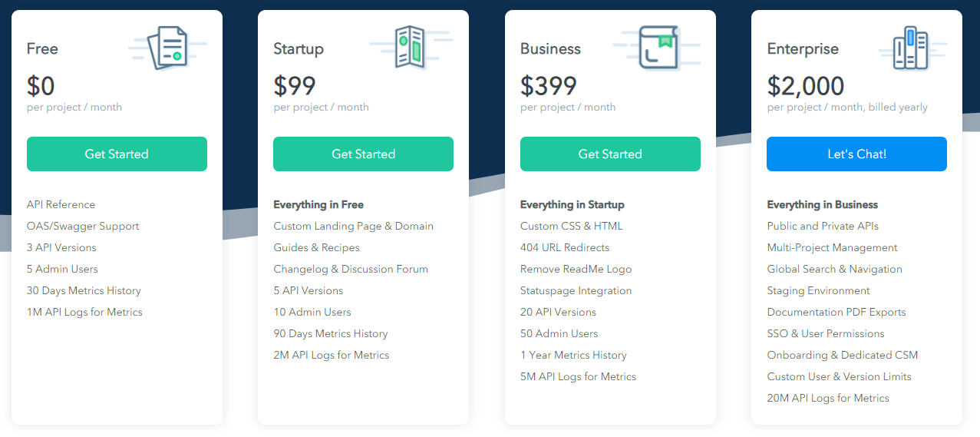Click the Business plan bookmarked book icon
The width and height of the screenshot is (980, 437).
point(658,48)
